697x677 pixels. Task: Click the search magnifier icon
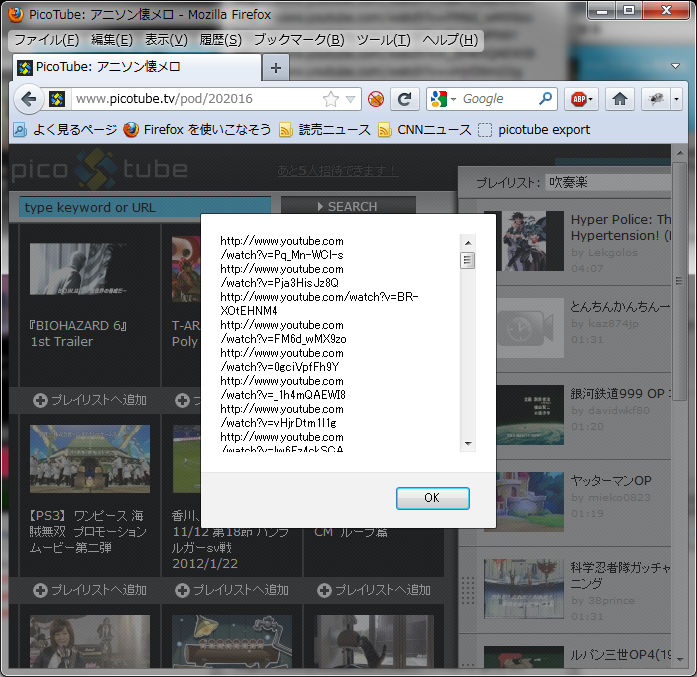click(545, 98)
